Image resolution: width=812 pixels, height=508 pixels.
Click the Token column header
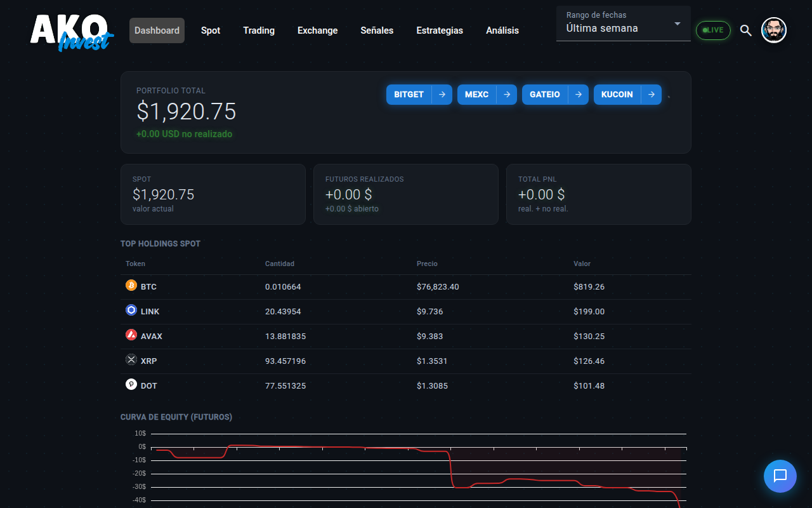(135, 264)
